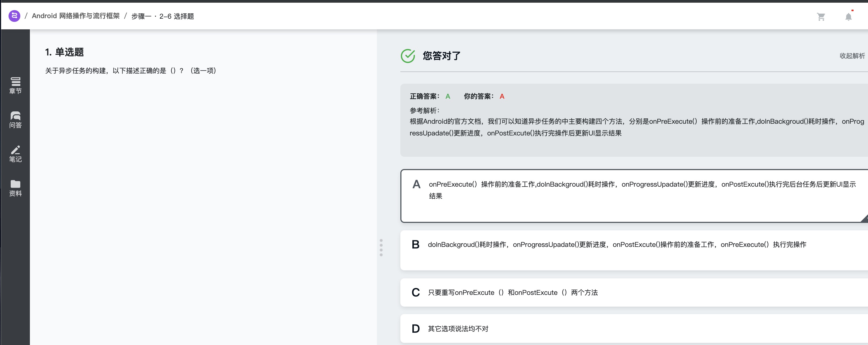Click the 您答对了 heading
This screenshot has height=345, width=868.
(441, 56)
